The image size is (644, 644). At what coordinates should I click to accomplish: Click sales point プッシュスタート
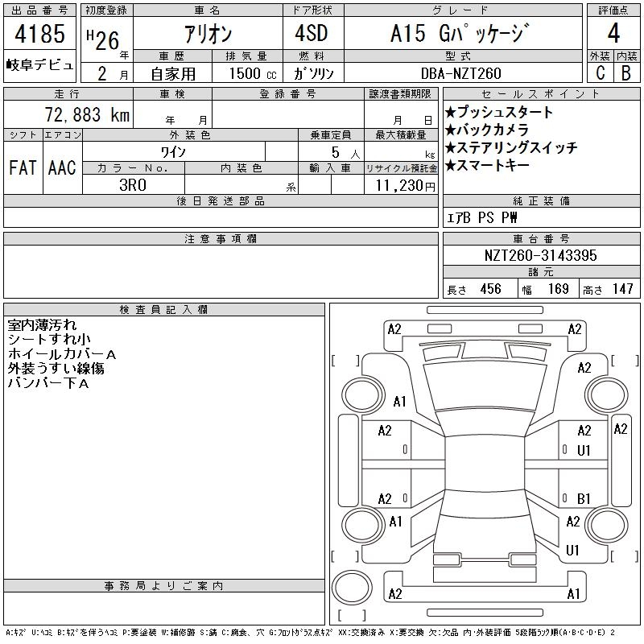point(499,112)
